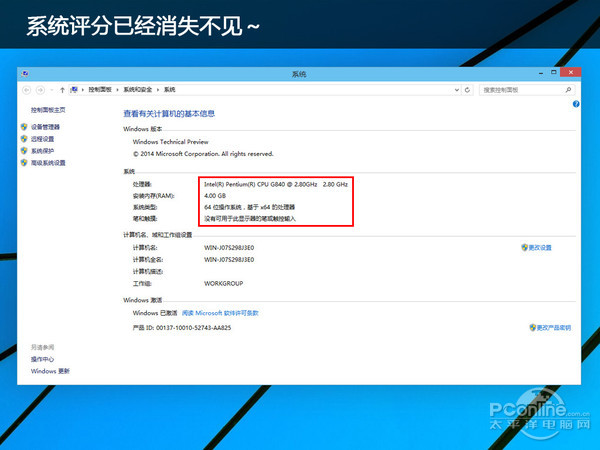Select 控制面板 in the breadcrumb

(x=100, y=90)
